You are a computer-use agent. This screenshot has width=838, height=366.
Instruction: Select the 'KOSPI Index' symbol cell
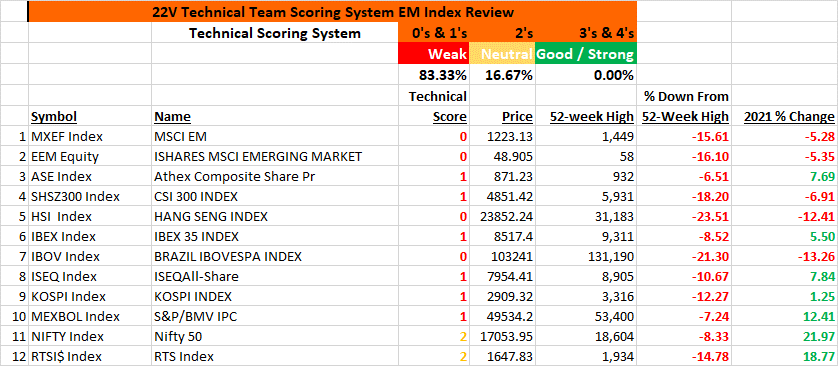pos(90,297)
